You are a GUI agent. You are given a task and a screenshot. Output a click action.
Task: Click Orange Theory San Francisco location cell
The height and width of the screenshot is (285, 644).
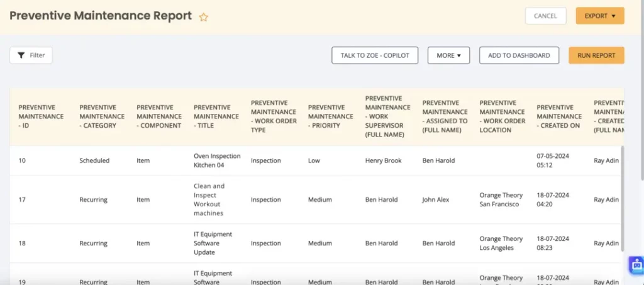501,200
